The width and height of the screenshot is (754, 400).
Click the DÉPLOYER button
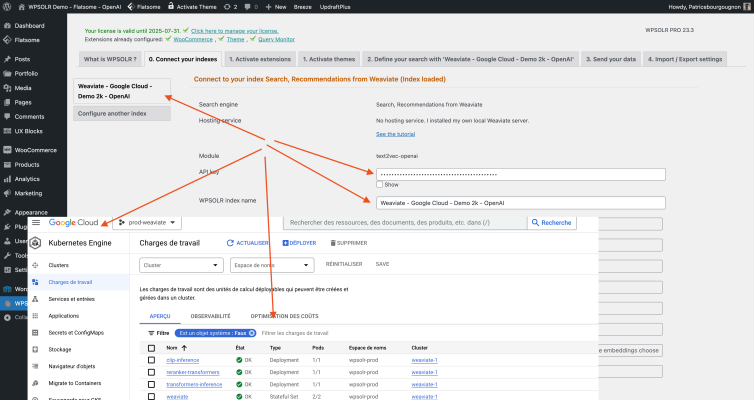[x=299, y=243]
